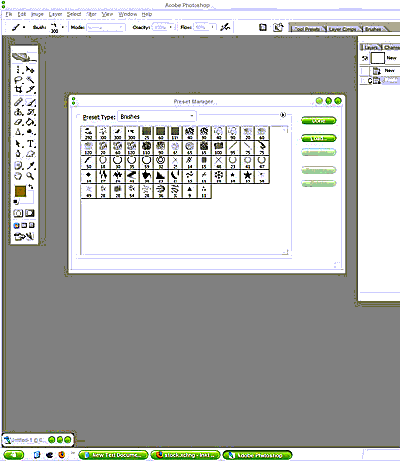
Task: Switch to New Text Document taskbar window
Action: [113, 455]
